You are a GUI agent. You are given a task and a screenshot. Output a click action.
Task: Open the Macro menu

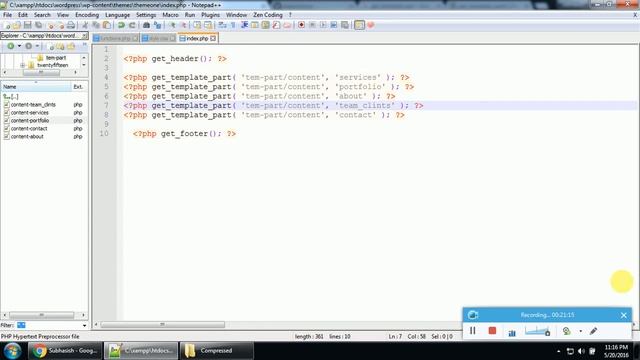(170, 15)
